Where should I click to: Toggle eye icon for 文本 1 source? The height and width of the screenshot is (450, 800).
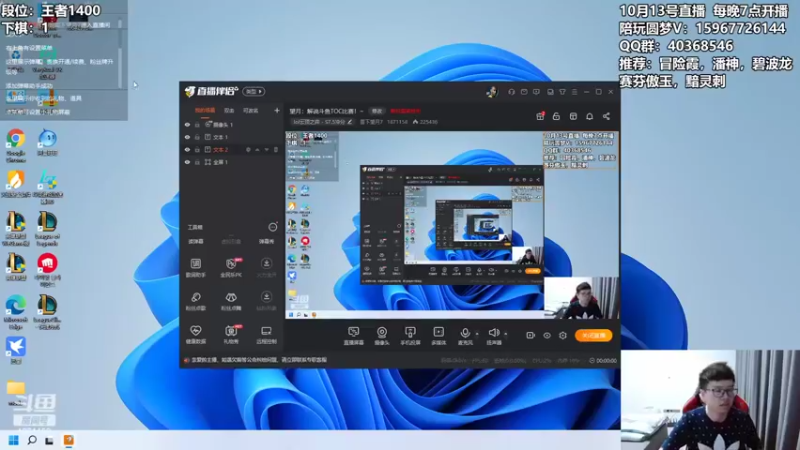click(x=187, y=137)
